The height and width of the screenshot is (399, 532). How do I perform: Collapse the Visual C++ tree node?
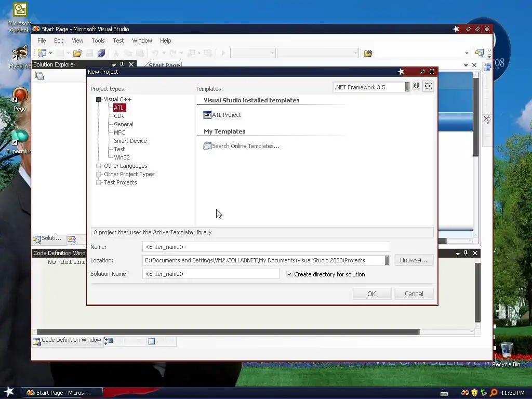98,99
